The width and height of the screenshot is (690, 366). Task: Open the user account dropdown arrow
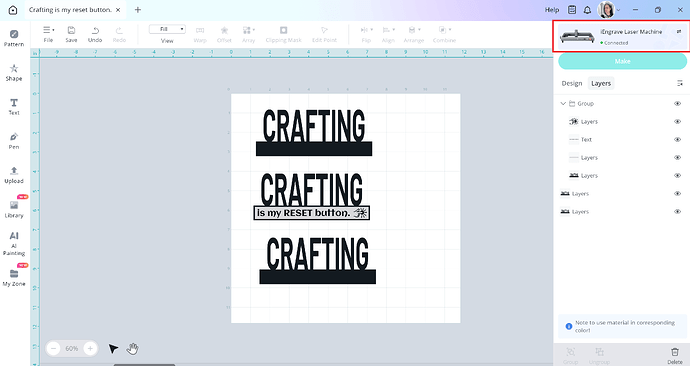618,10
